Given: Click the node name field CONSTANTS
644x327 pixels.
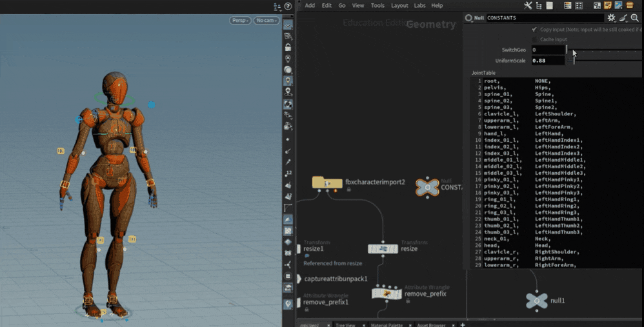Looking at the screenshot, I should tap(545, 17).
